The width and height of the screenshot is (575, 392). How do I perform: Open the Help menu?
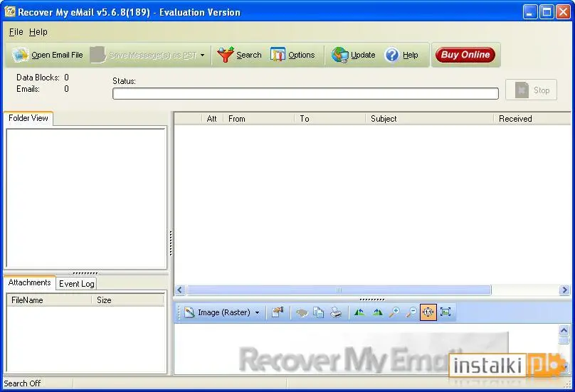click(38, 32)
